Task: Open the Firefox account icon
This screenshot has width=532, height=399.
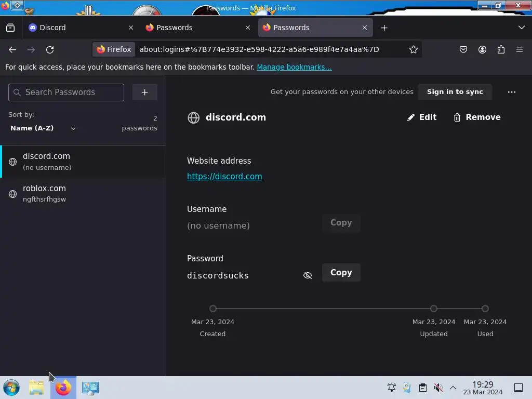Action: (x=482, y=49)
